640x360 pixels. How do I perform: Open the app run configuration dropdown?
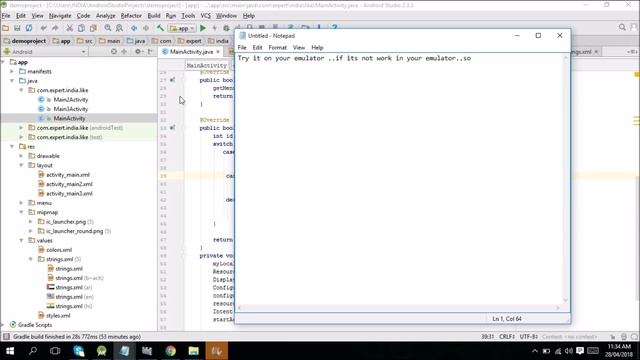coord(182,29)
